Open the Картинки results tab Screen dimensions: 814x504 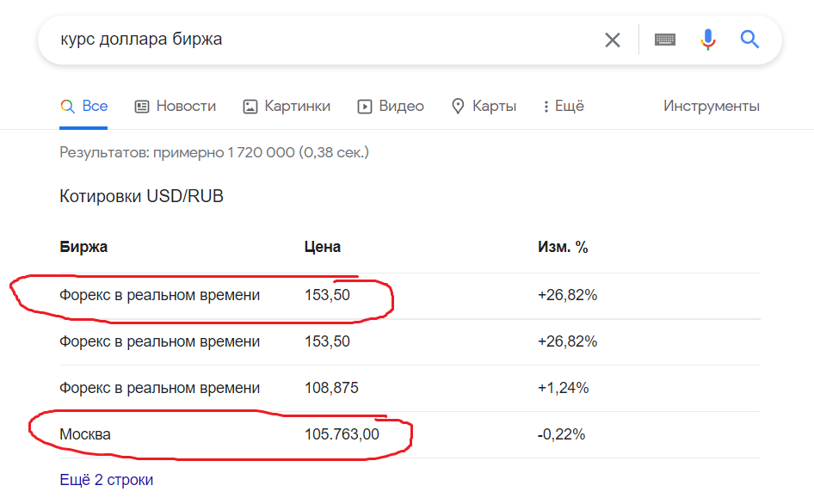pos(287,107)
